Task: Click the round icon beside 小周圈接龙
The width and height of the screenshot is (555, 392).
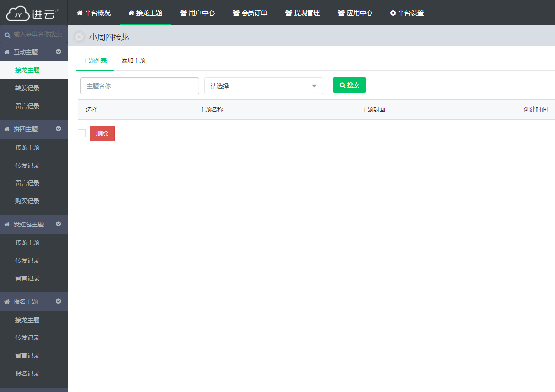Action: pyautogui.click(x=79, y=37)
